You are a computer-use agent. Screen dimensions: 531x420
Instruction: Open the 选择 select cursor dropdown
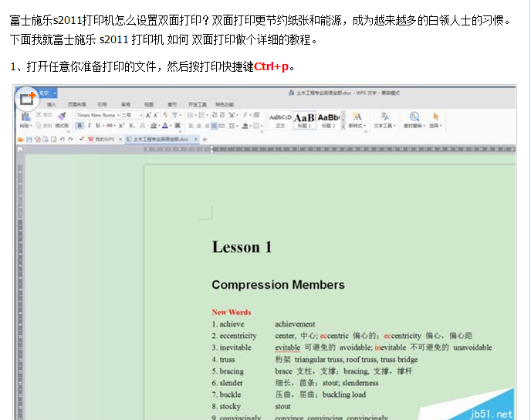coord(435,120)
